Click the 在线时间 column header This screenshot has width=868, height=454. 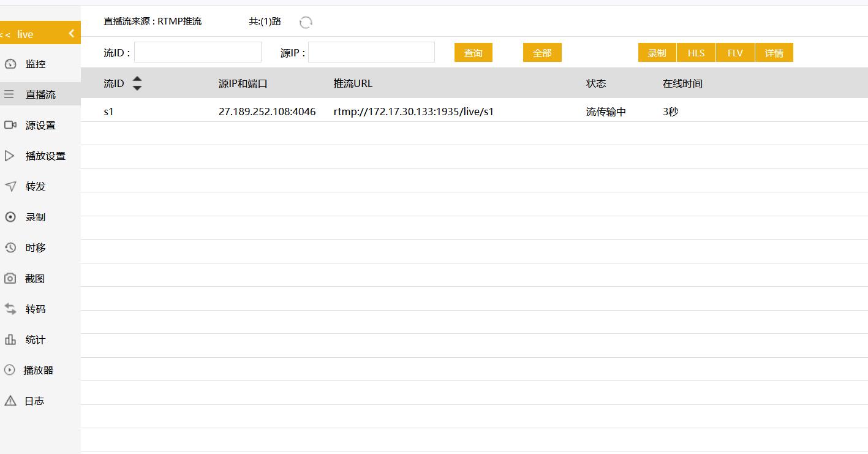click(x=682, y=83)
